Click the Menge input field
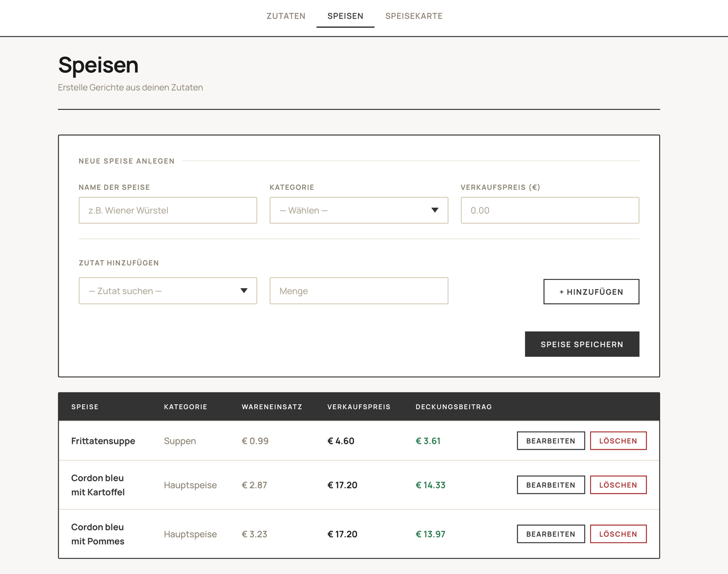The image size is (728, 574). coord(359,291)
